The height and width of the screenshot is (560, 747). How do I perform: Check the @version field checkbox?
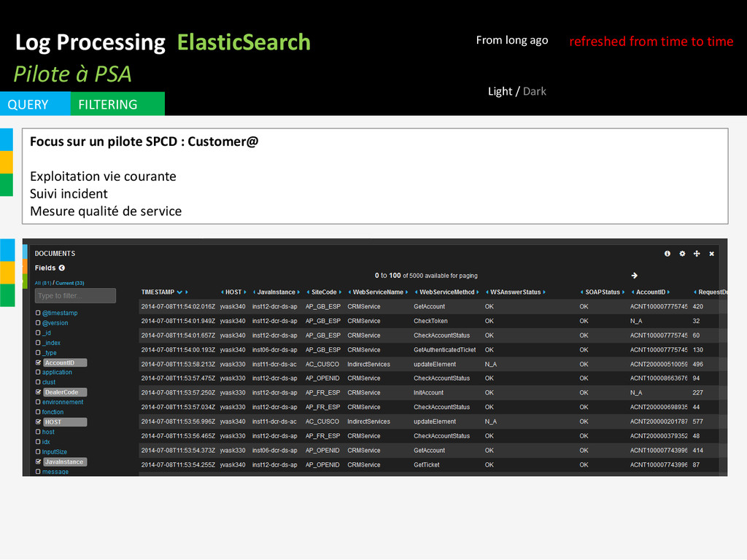coord(38,323)
